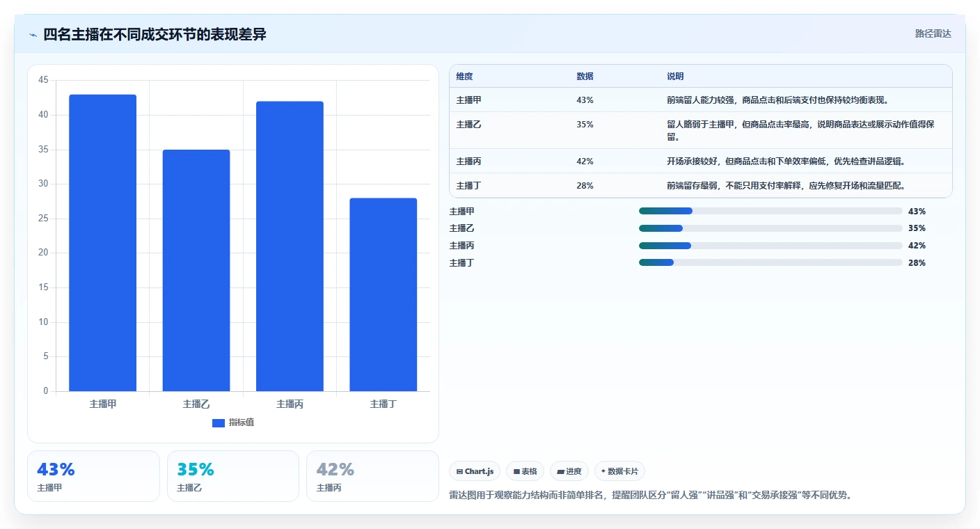Click the 主播乙 progress bar
Screen dimensions: 980x529
pos(770,228)
